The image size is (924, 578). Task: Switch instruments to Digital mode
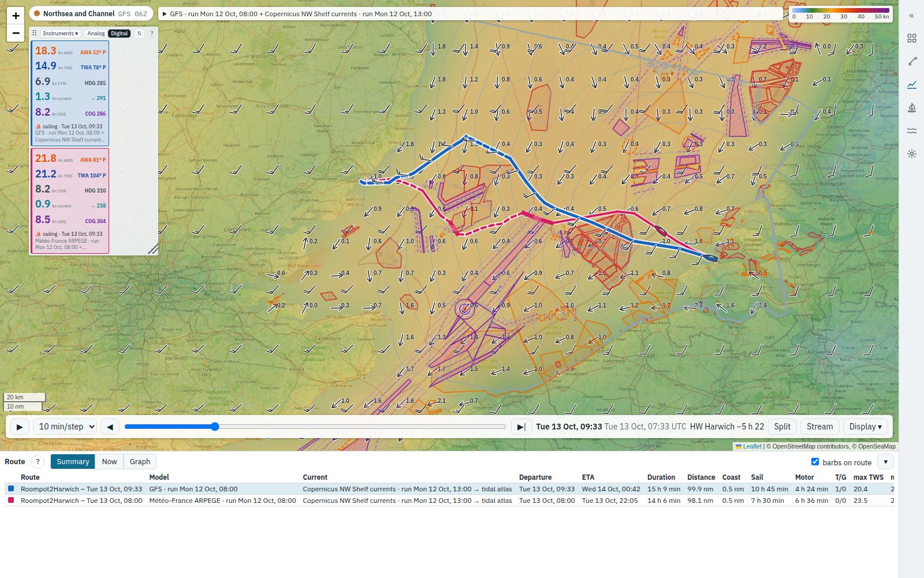[120, 34]
